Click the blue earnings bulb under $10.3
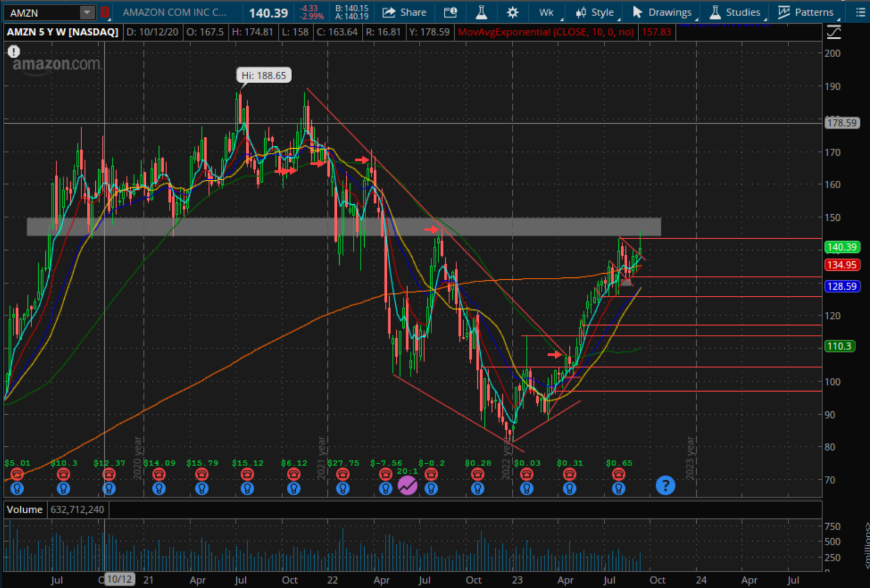This screenshot has width=870, height=588. 63,489
